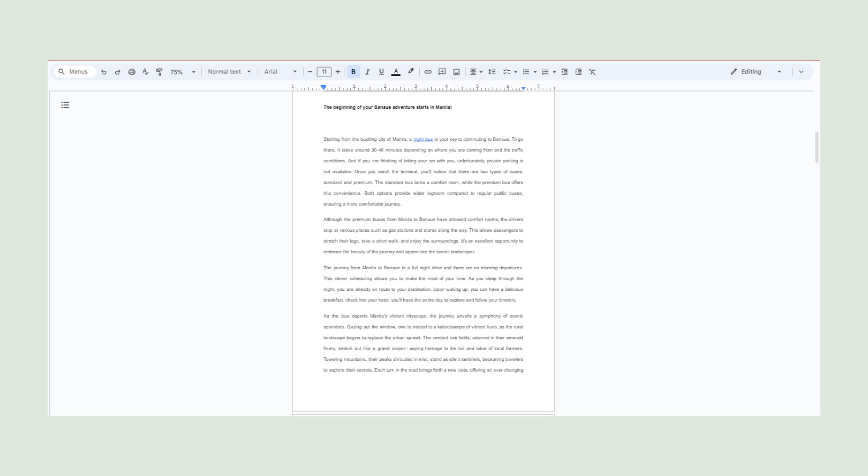
Task: Run spelling and grammar check
Action: [146, 72]
